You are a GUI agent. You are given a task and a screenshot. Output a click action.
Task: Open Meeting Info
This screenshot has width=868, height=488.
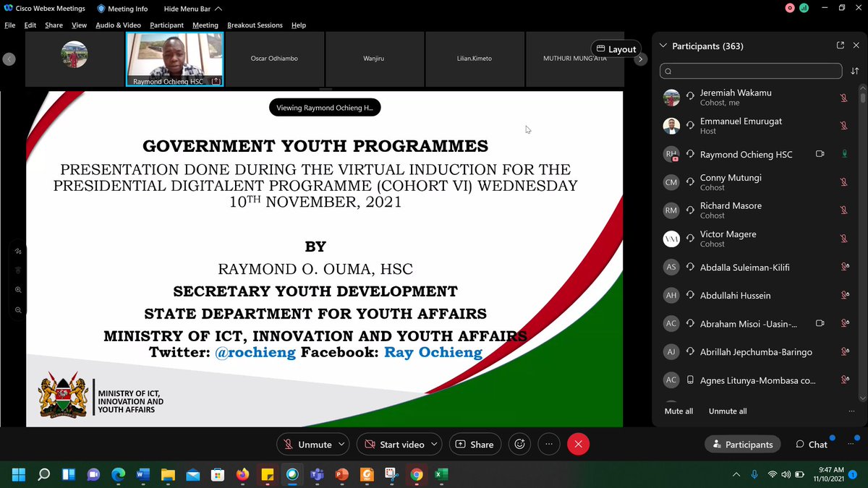[x=126, y=8]
